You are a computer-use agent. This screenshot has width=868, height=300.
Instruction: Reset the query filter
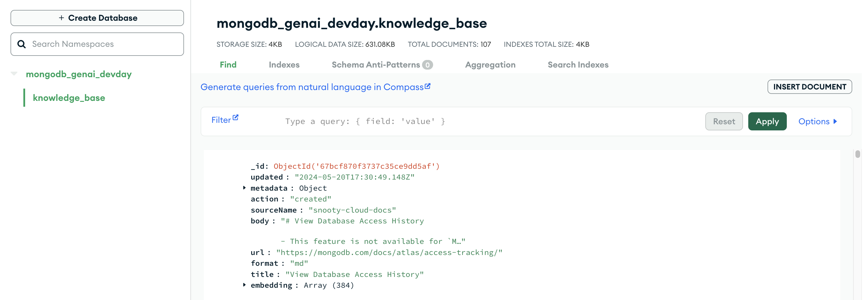[x=724, y=121]
